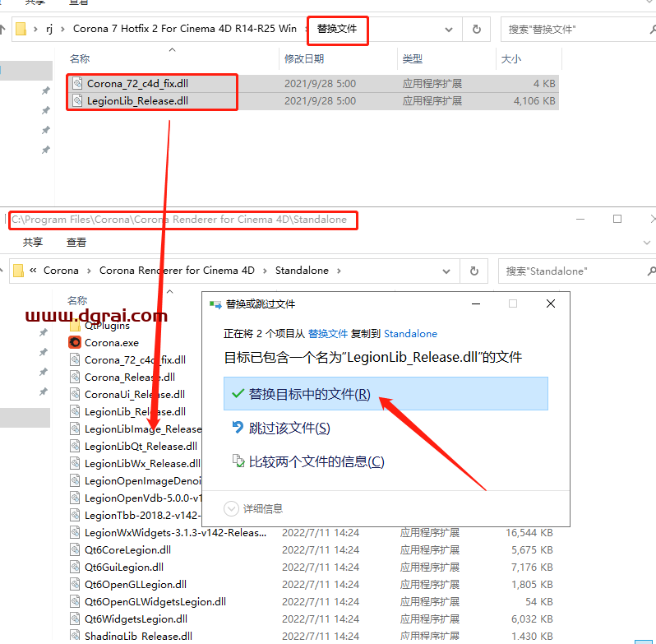This screenshot has height=644, width=656.
Task: Click the Standalone destination link in dialog
Action: pyautogui.click(x=410, y=334)
